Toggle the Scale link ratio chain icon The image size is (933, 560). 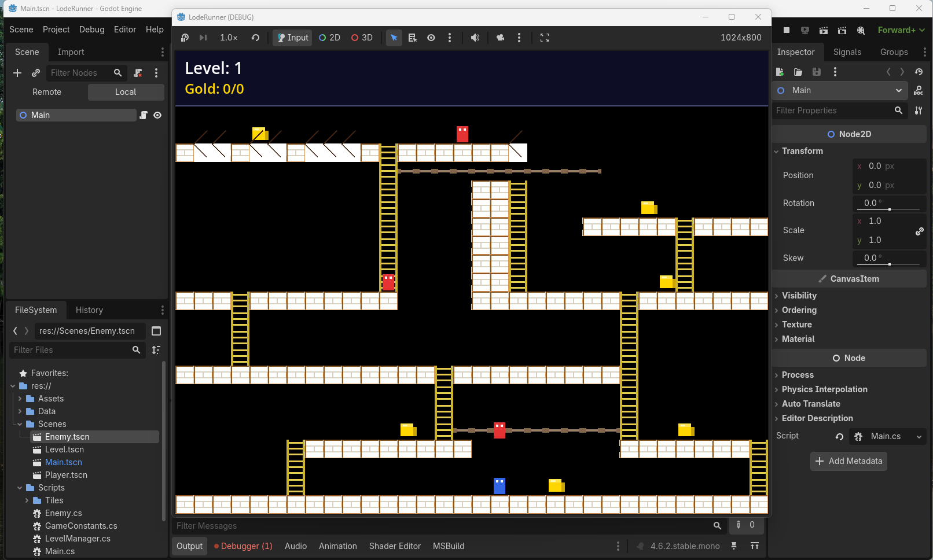coord(919,231)
